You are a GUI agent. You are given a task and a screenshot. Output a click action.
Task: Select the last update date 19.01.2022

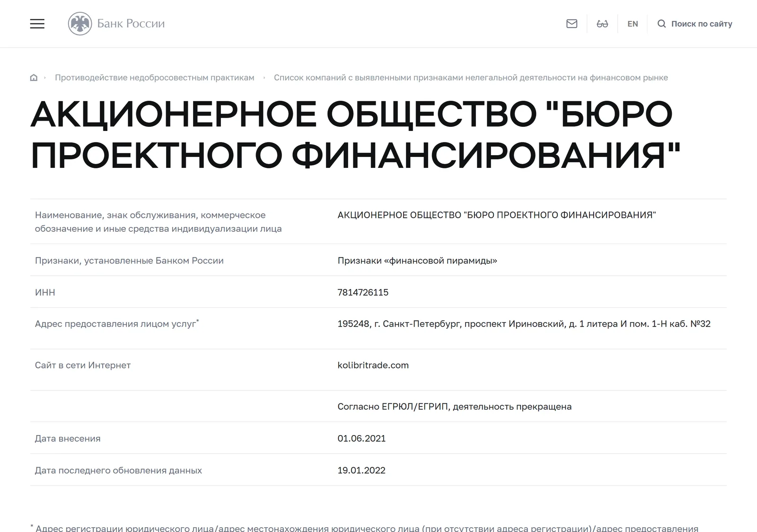coord(361,471)
